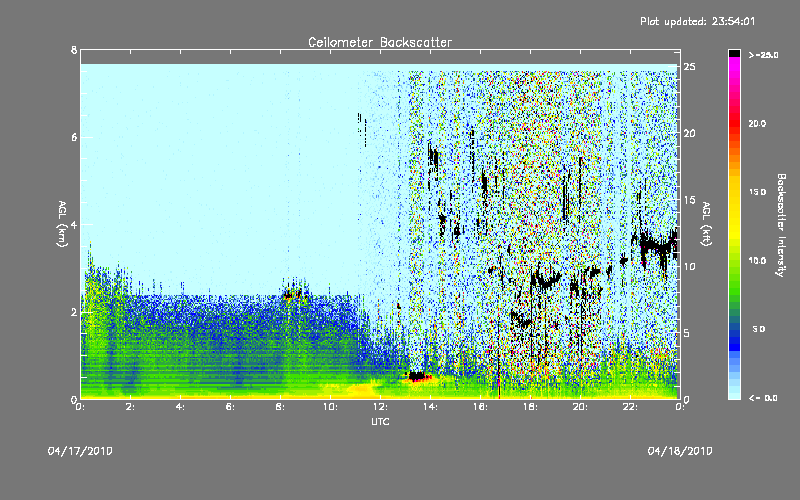The height and width of the screenshot is (500, 800).
Task: Click the "12:" hour tick on UTC axis
Action: point(380,407)
